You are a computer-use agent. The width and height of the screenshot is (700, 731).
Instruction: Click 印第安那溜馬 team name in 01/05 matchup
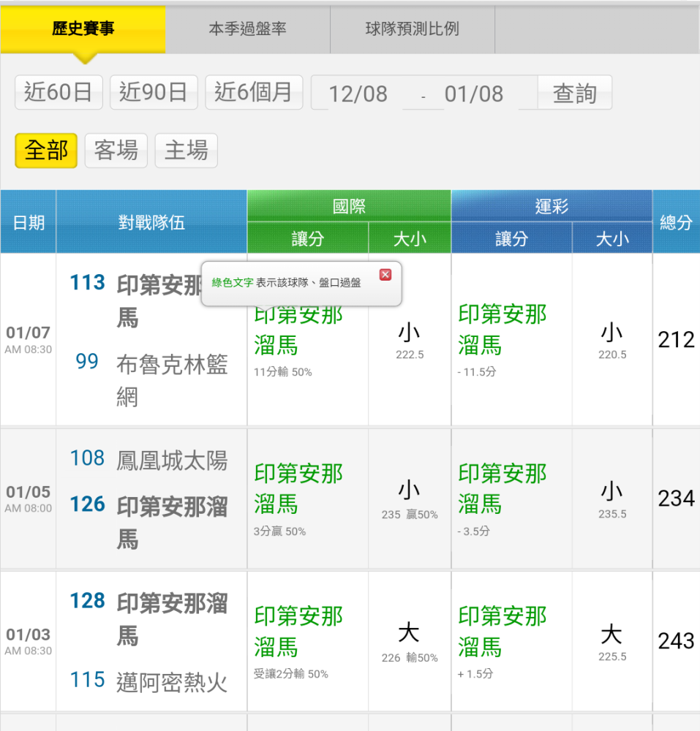click(172, 523)
